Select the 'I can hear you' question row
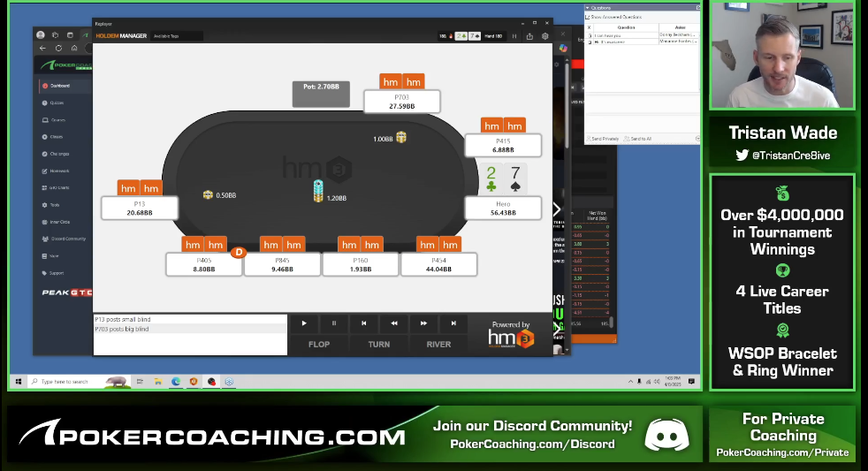This screenshot has width=868, height=471. pos(642,34)
